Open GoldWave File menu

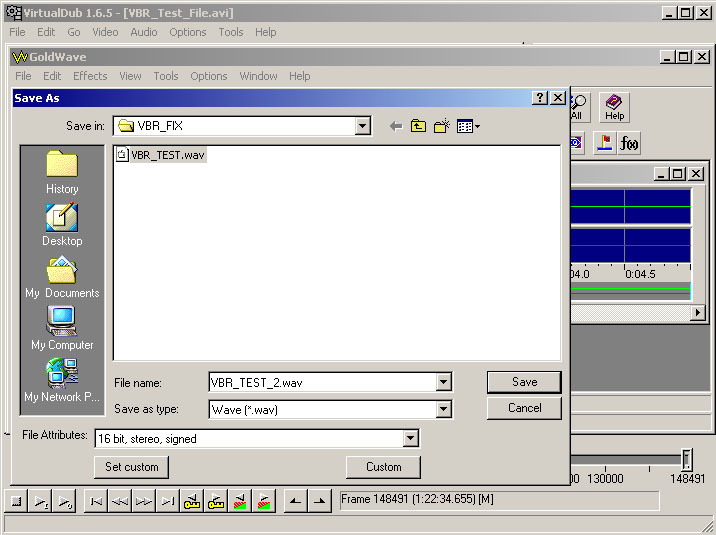pyautogui.click(x=23, y=76)
